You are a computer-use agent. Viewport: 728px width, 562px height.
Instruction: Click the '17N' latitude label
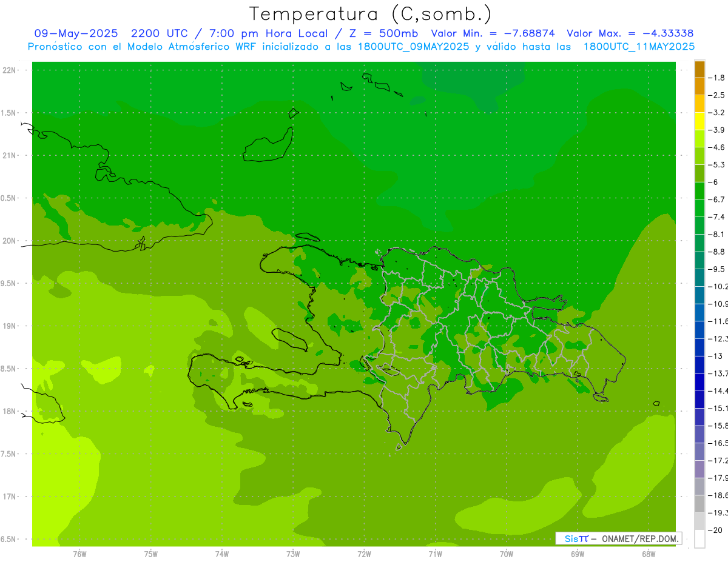9,496
